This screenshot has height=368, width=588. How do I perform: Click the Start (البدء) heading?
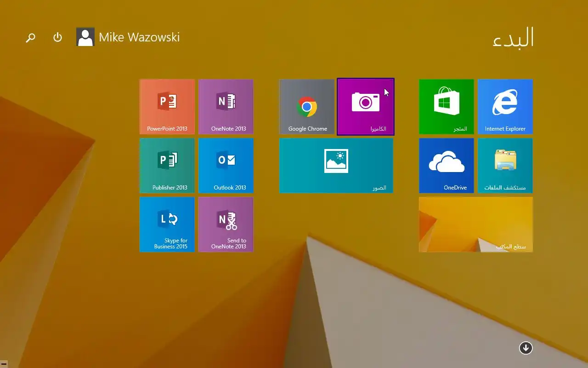(x=513, y=37)
